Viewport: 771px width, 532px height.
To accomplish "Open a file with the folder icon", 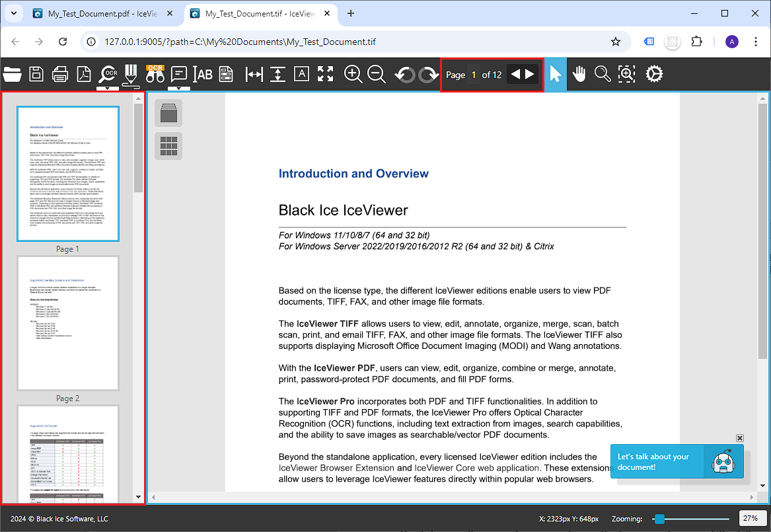I will point(13,74).
